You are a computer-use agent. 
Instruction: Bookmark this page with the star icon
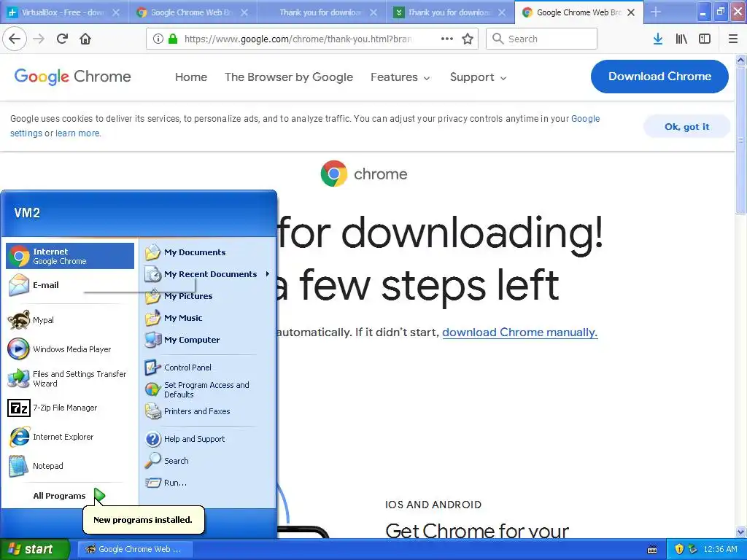[x=468, y=39]
